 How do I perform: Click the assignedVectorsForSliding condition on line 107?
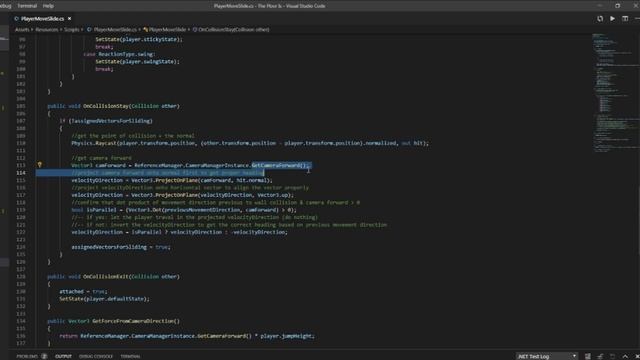[x=111, y=121]
